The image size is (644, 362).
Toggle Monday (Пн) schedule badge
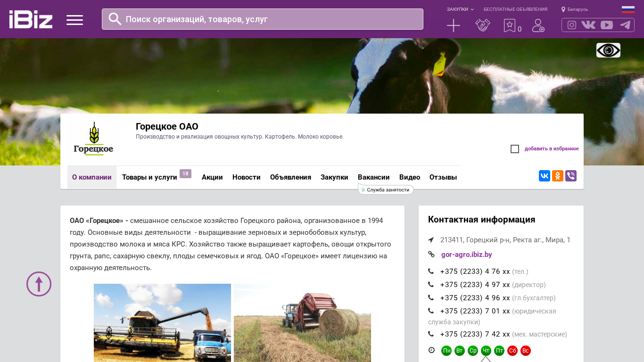446,351
